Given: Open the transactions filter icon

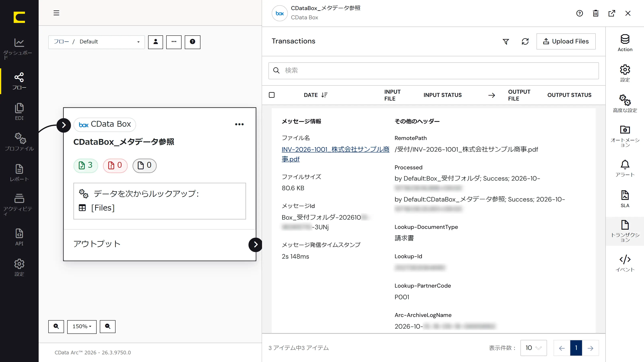Looking at the screenshot, I should 506,41.
